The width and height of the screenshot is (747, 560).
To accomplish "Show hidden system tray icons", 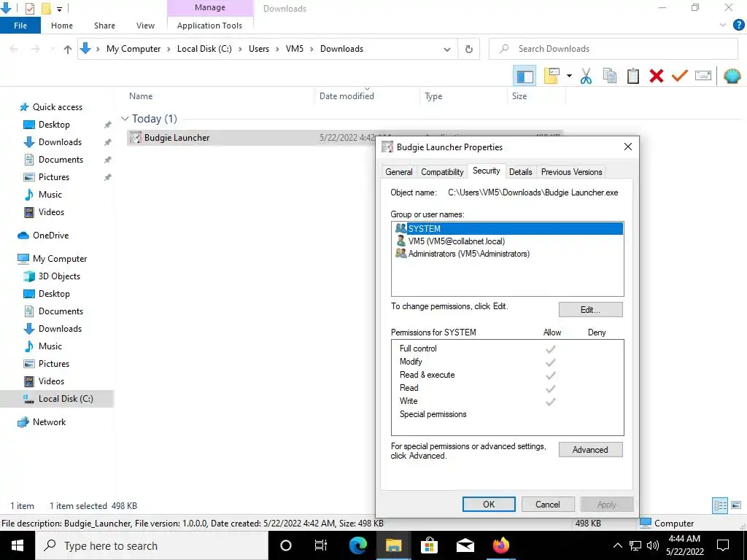I will coord(617,545).
